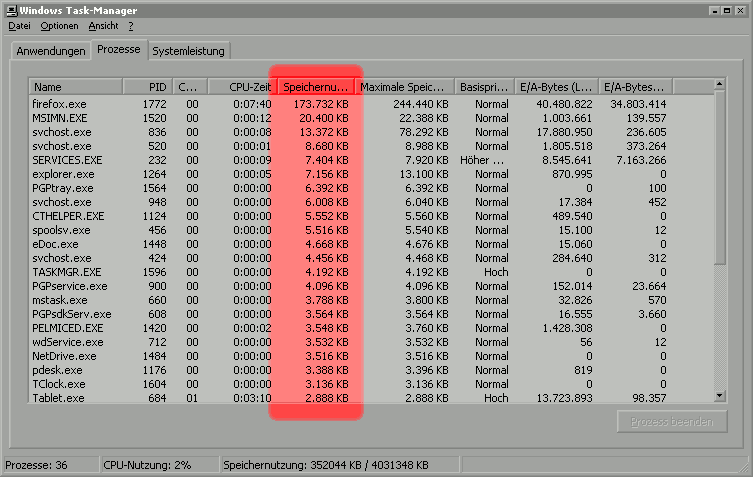Switch to the Systemleistung tab
The height and width of the screenshot is (477, 753).
point(188,51)
